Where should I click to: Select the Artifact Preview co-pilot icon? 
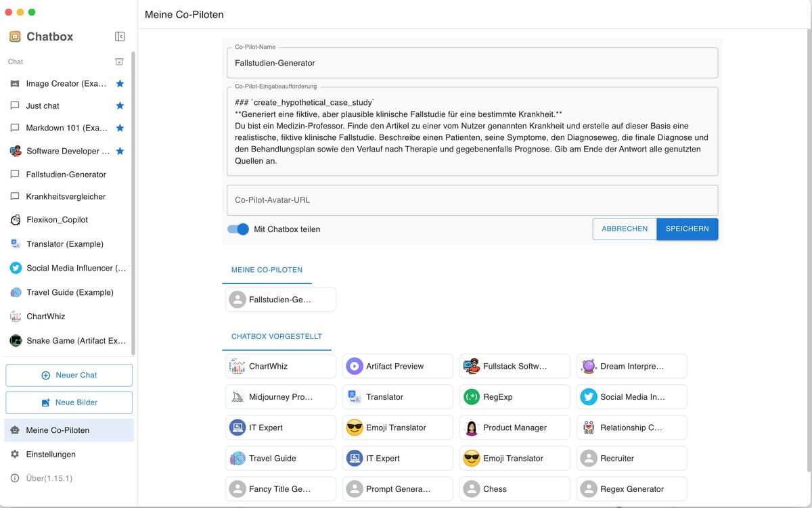pos(354,366)
